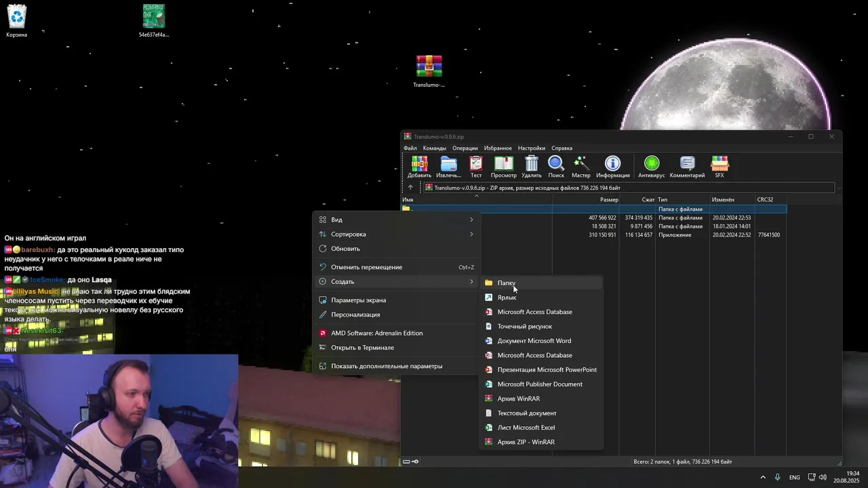Open the Избранное menu

tap(498, 148)
